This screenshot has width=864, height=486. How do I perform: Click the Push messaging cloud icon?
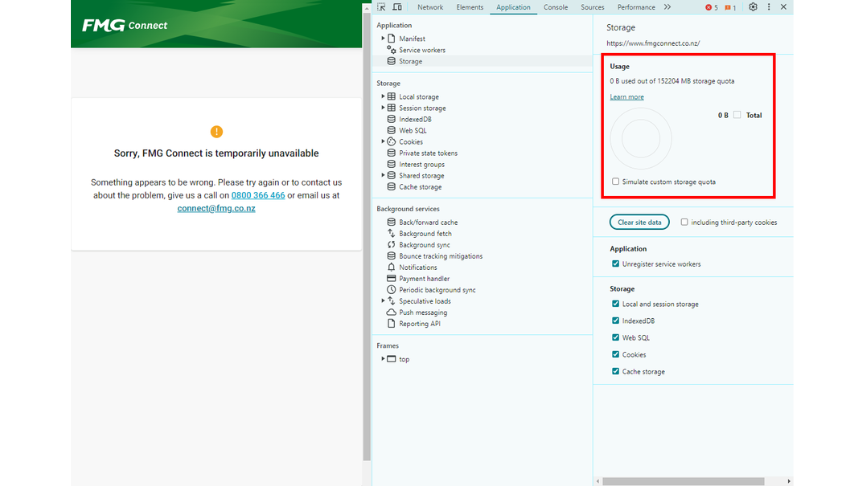click(x=391, y=312)
